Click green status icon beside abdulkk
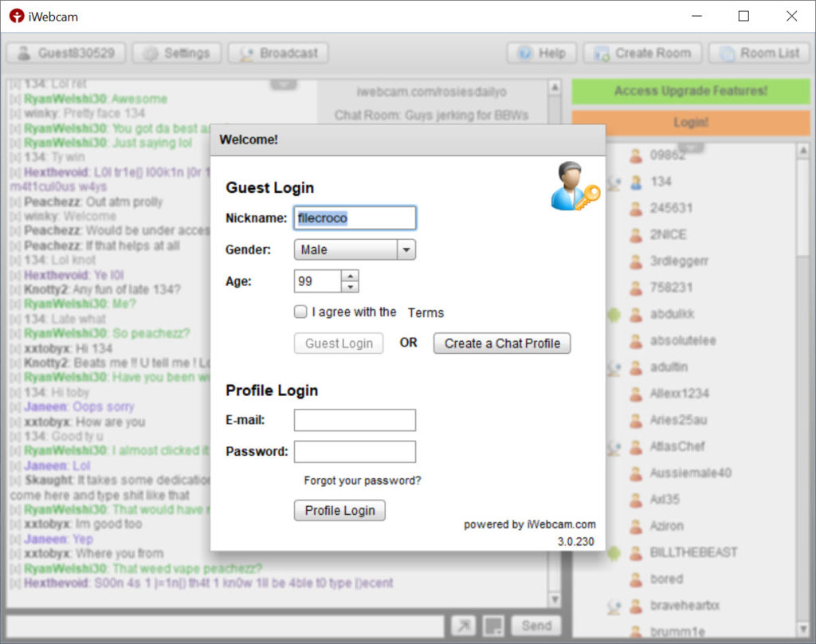The image size is (816, 644). pos(614,315)
